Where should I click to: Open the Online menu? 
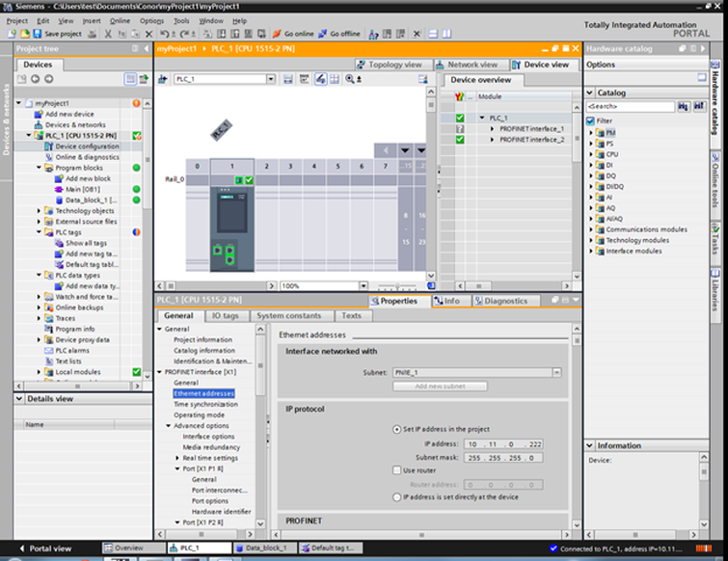120,21
